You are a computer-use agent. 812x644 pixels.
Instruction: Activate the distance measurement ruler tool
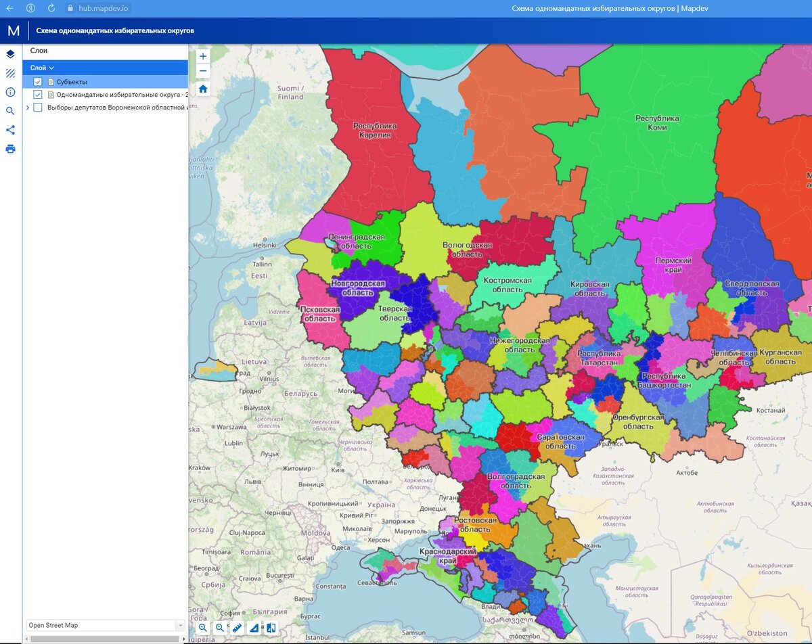237,627
